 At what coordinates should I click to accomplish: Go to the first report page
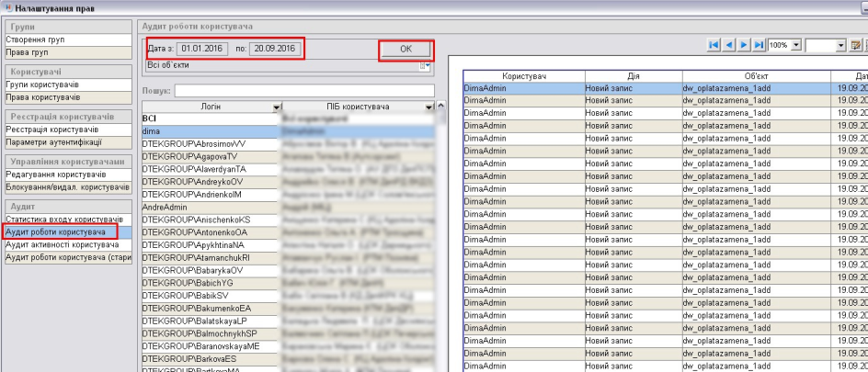point(714,45)
